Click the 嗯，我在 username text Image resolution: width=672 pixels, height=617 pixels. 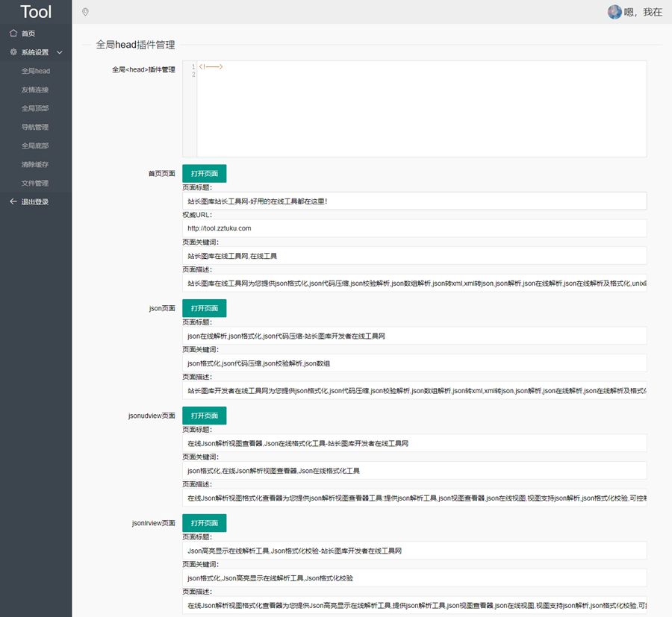coord(643,12)
